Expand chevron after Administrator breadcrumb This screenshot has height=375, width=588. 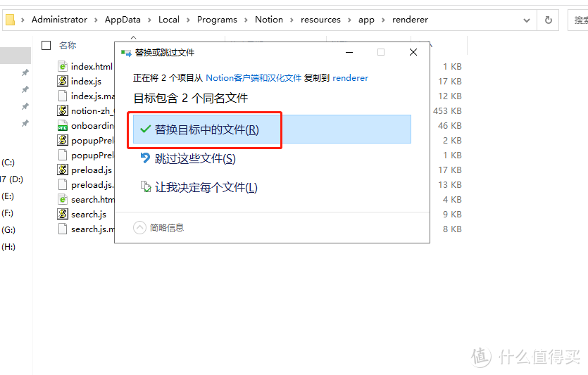point(96,20)
